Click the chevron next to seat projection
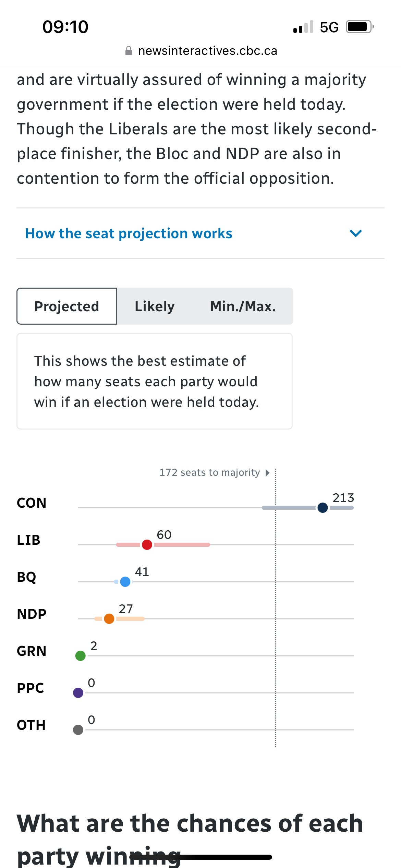The image size is (401, 868). [356, 233]
